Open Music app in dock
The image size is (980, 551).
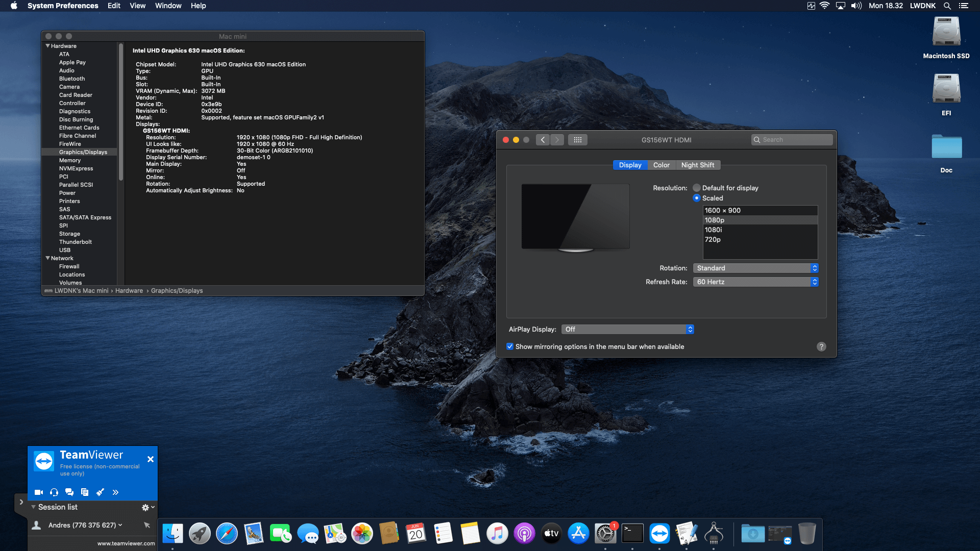(497, 534)
